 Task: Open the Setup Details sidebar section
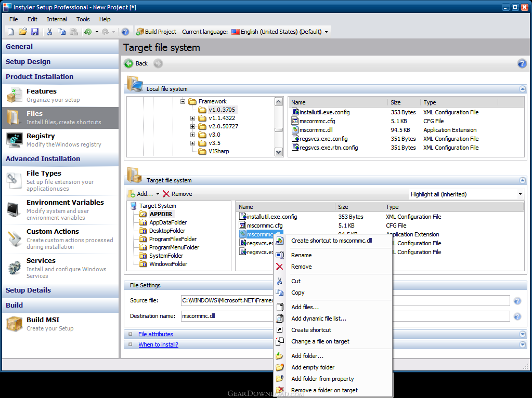click(x=60, y=290)
